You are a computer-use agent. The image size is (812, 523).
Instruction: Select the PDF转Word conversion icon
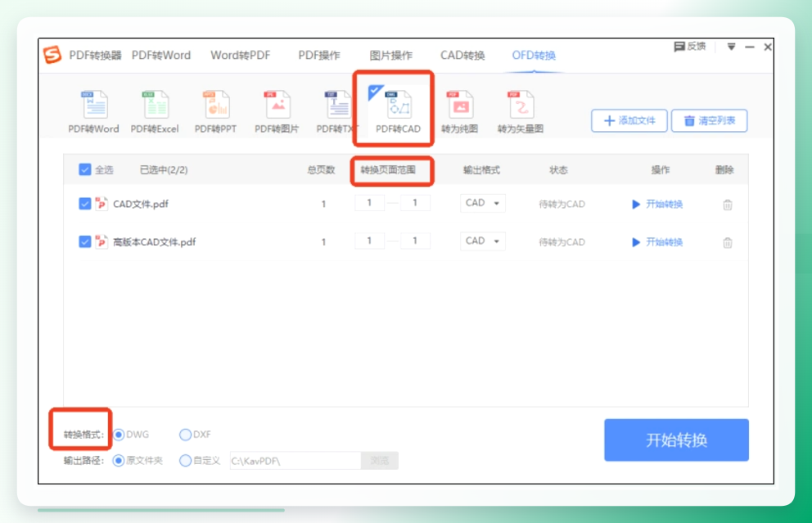pos(94,111)
